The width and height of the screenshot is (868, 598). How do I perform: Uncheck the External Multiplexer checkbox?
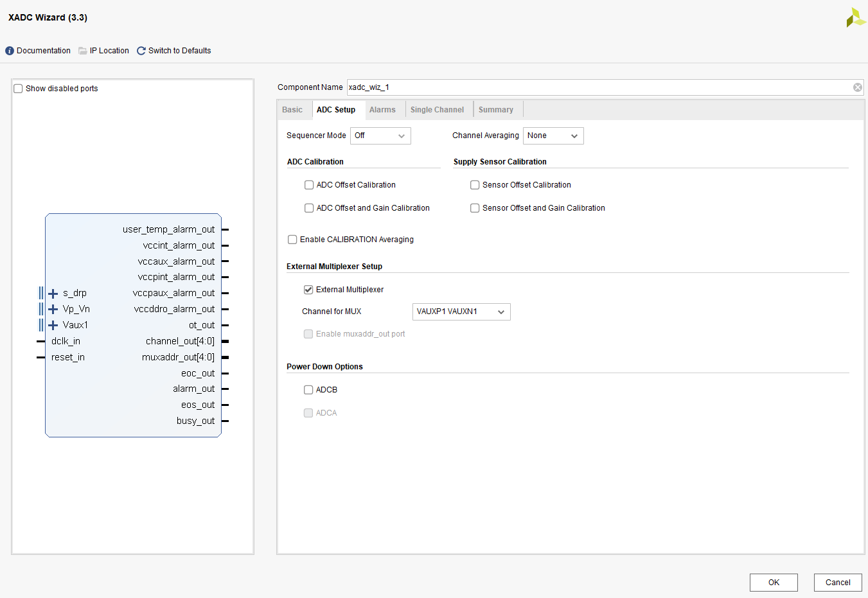coord(308,290)
